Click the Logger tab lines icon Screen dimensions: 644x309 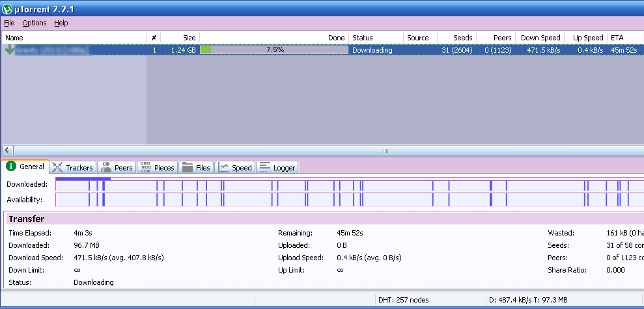(x=265, y=167)
